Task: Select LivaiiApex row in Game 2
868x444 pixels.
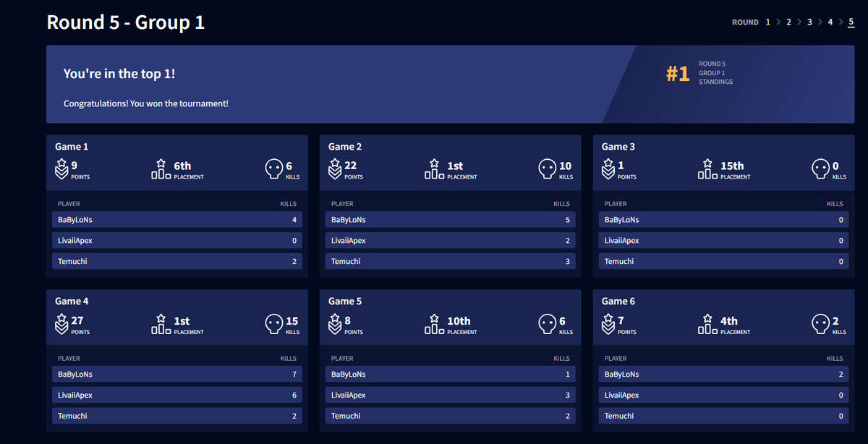Action: [x=451, y=241]
